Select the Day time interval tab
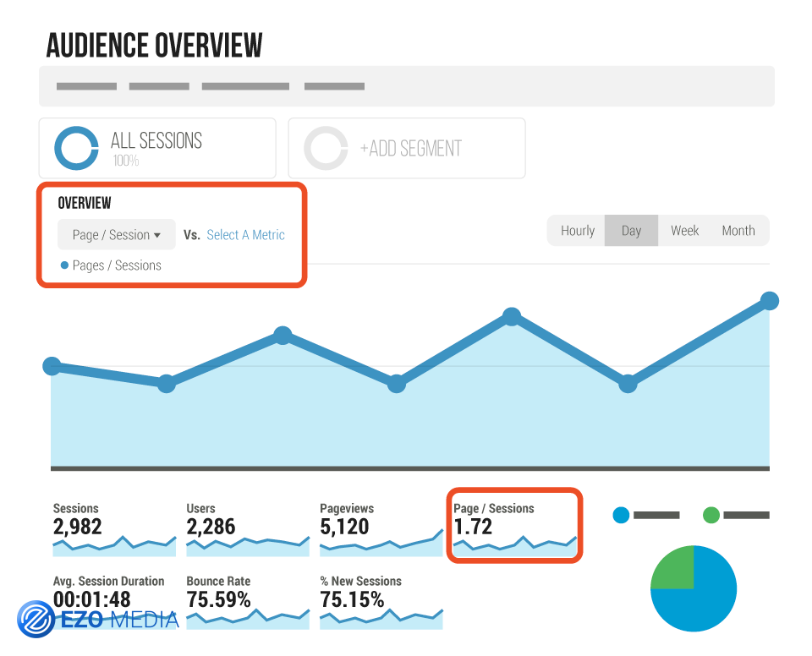The width and height of the screenshot is (812, 656). pos(631,231)
